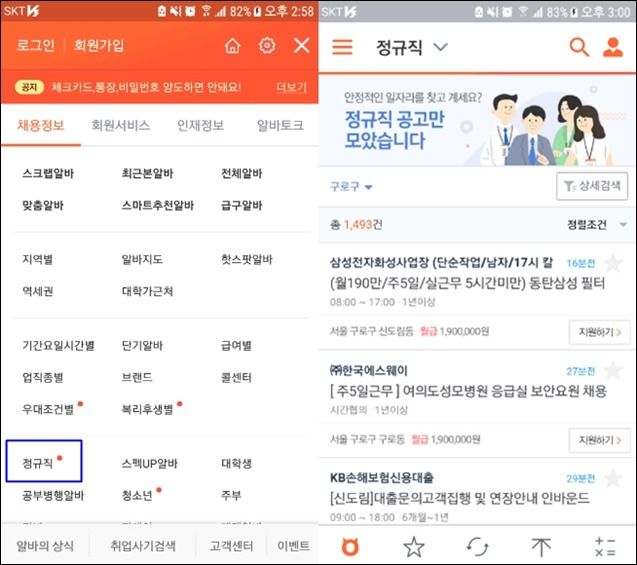
Task: Tap 지원하기 for the 구로동 job
Action: point(599,440)
